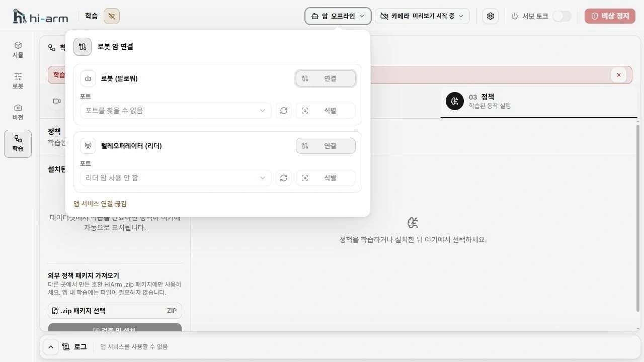Click the 로그 scroll icon
The image size is (644, 362).
pyautogui.click(x=66, y=347)
